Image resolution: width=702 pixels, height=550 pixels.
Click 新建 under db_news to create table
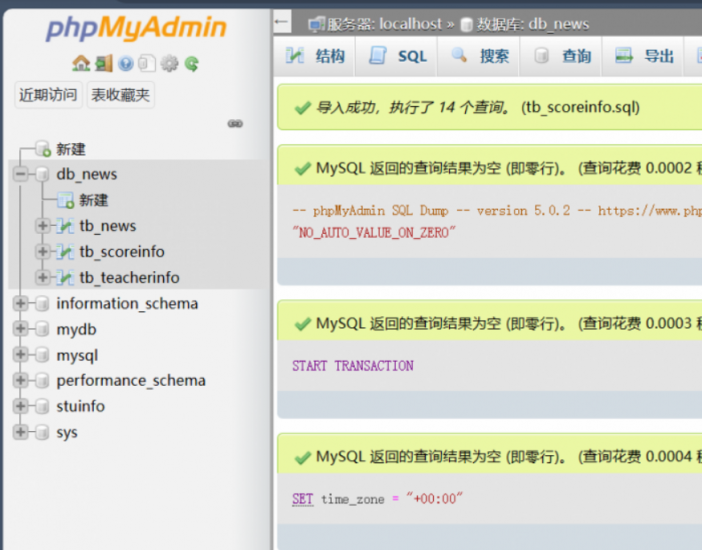click(94, 200)
